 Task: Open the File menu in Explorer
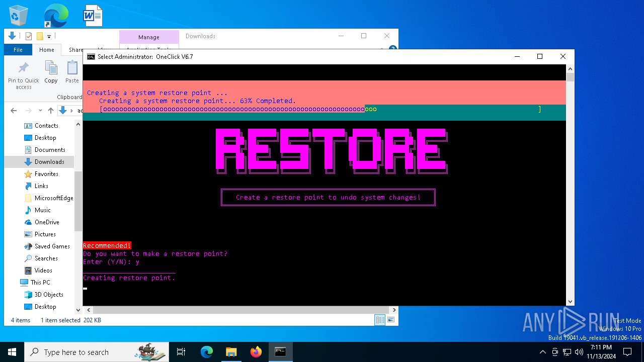(18, 50)
